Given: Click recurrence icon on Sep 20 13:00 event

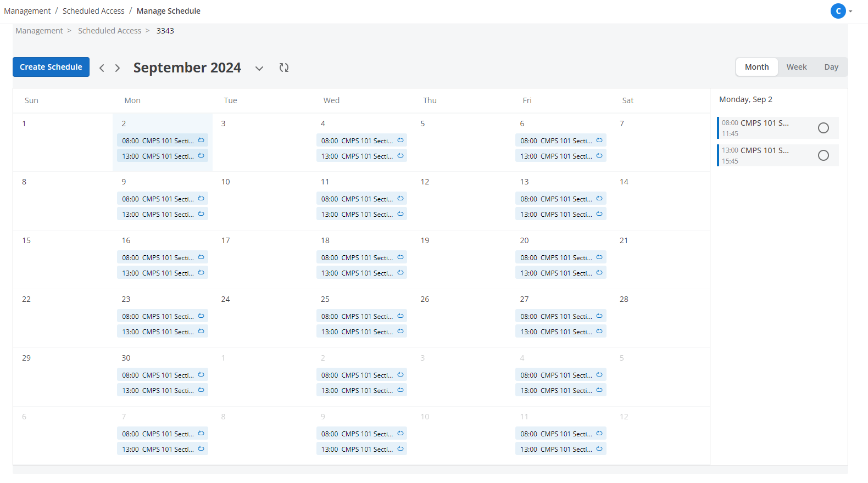Looking at the screenshot, I should [x=599, y=273].
